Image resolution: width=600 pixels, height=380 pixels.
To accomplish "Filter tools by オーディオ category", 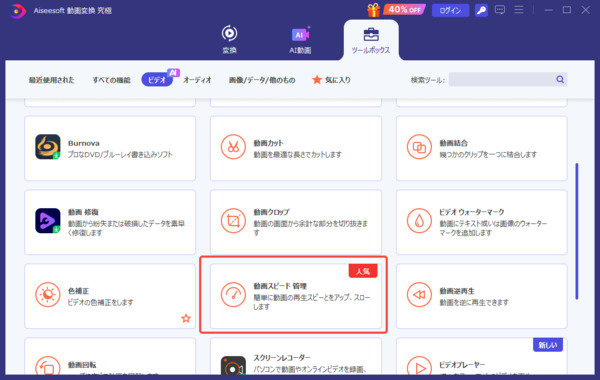I will point(197,80).
